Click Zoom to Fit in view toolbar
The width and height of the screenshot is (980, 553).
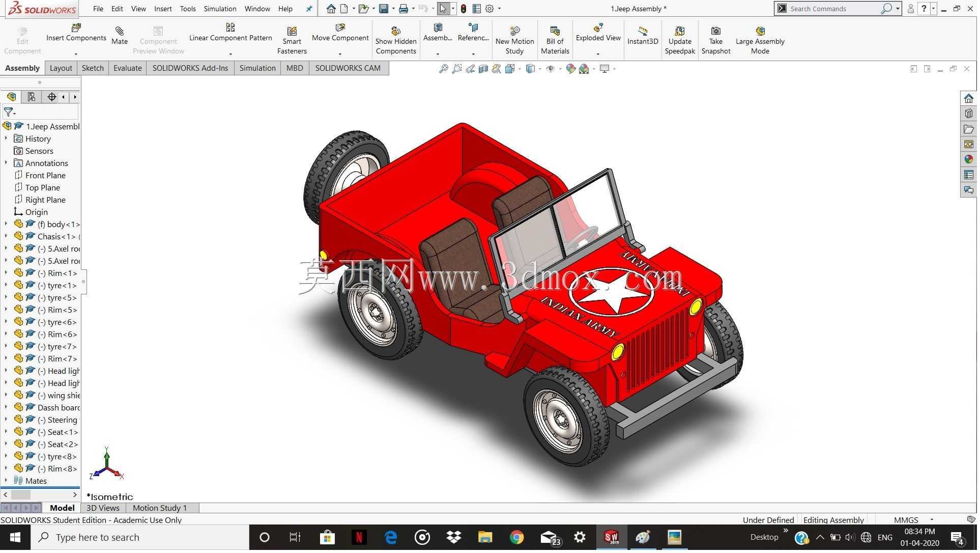pyautogui.click(x=444, y=69)
